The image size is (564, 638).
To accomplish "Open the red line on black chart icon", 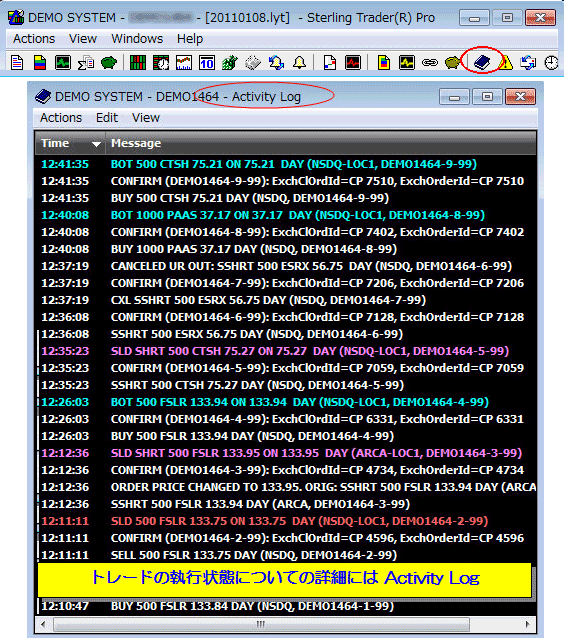I will pos(352,63).
